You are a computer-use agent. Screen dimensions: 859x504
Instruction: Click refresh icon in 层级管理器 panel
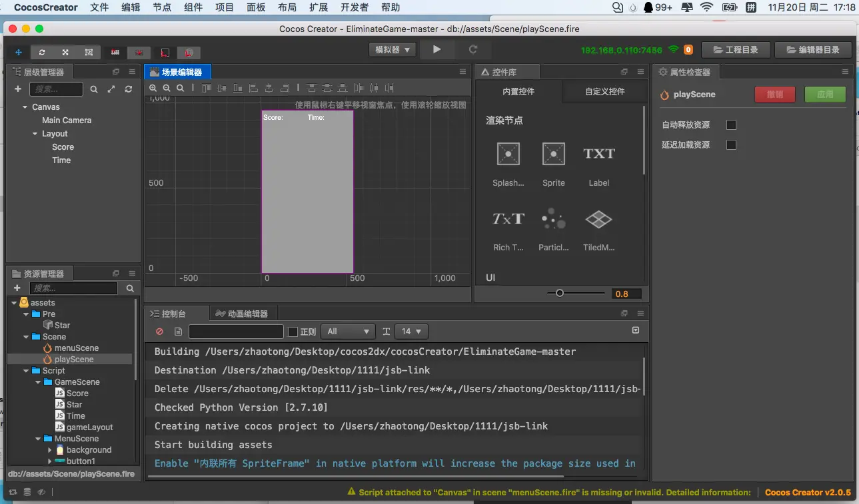[x=129, y=89]
